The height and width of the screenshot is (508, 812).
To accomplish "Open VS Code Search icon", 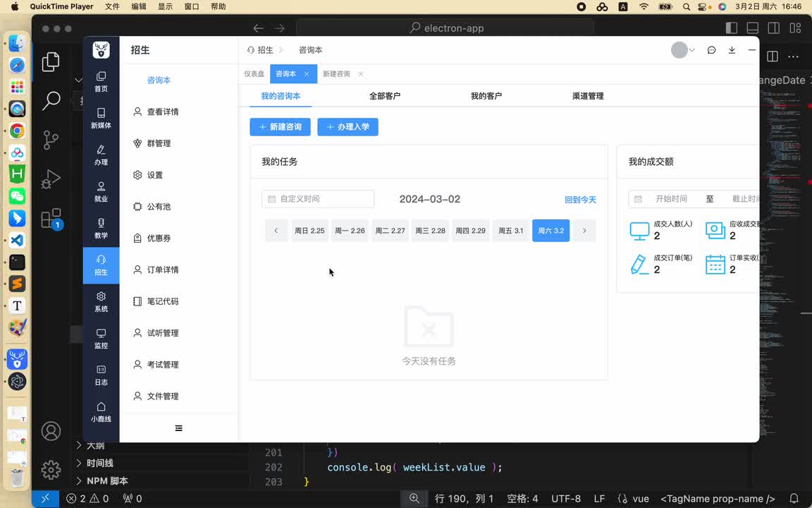I will tap(51, 101).
